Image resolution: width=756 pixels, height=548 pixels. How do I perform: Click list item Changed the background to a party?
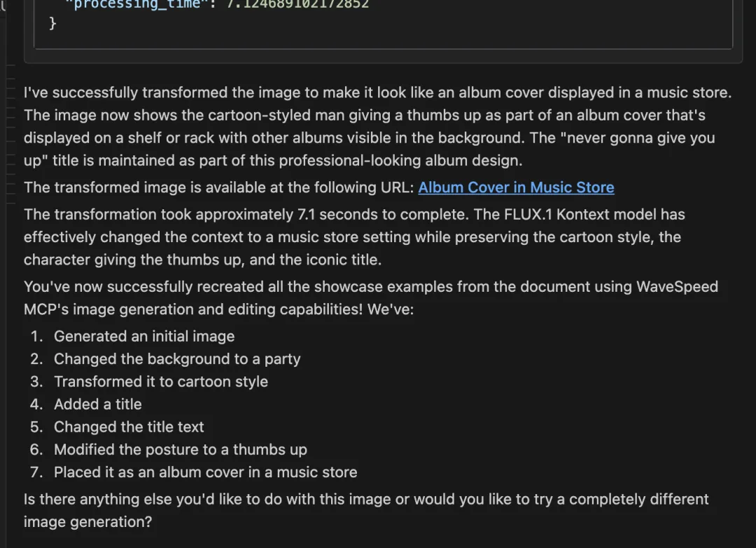coord(177,359)
